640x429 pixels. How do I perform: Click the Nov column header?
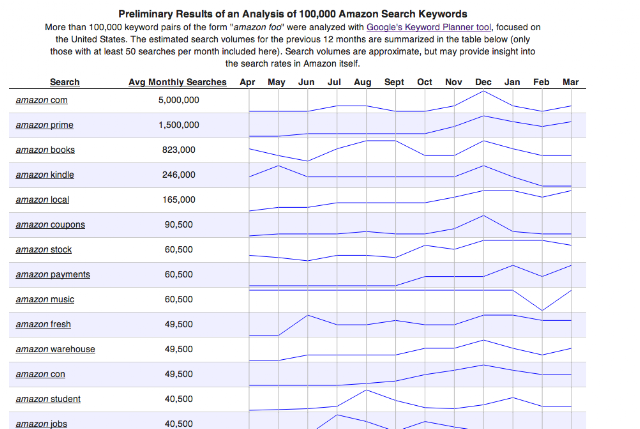(453, 82)
